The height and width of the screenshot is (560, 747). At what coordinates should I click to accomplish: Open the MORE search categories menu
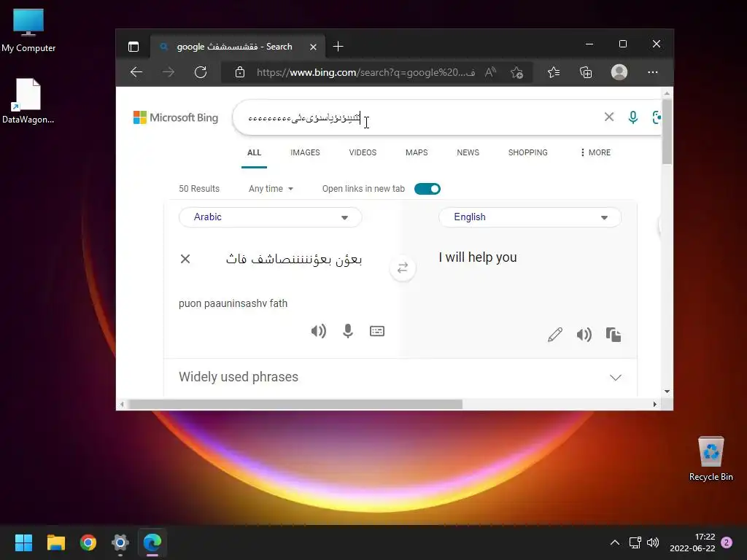[595, 152]
